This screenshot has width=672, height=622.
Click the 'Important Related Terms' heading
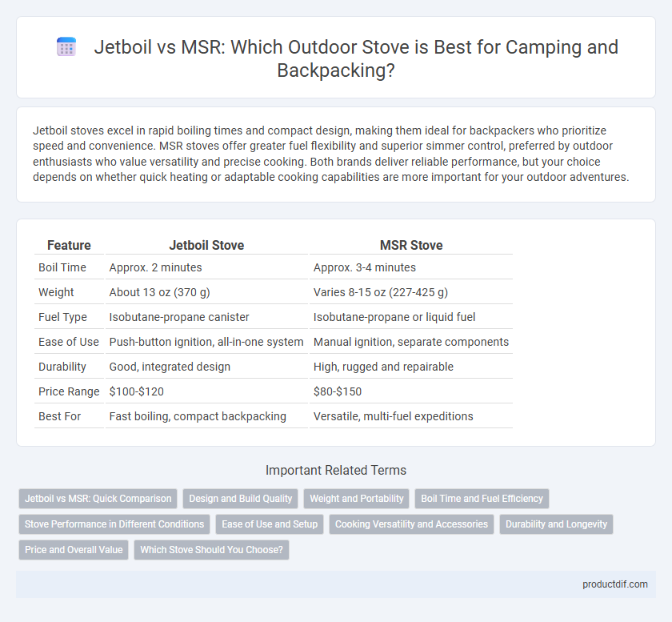click(x=336, y=470)
